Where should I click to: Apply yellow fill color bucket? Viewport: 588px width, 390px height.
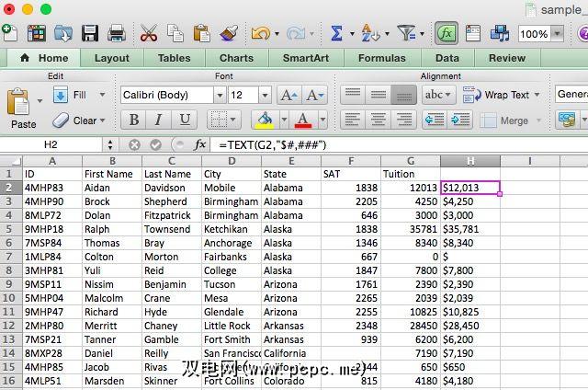pyautogui.click(x=265, y=120)
